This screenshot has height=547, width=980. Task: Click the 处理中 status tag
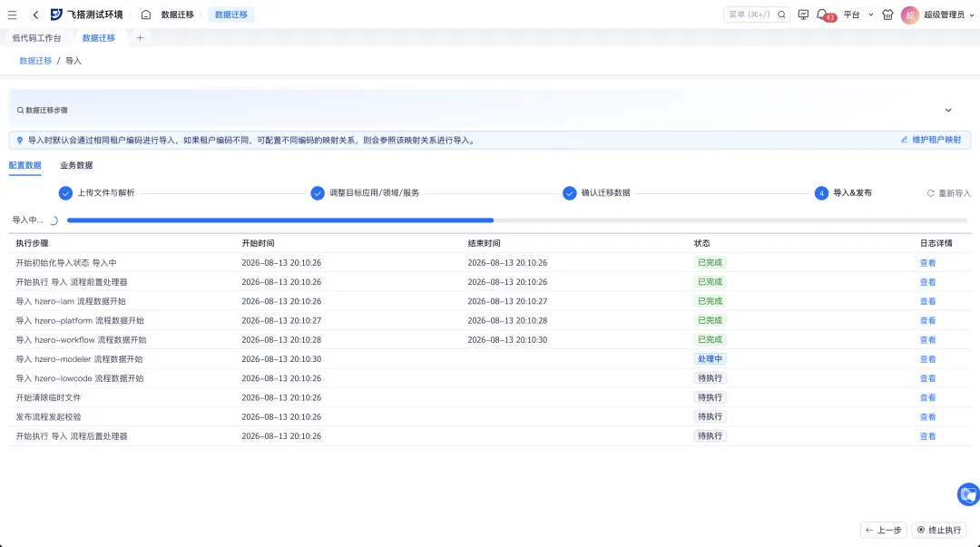coord(710,359)
